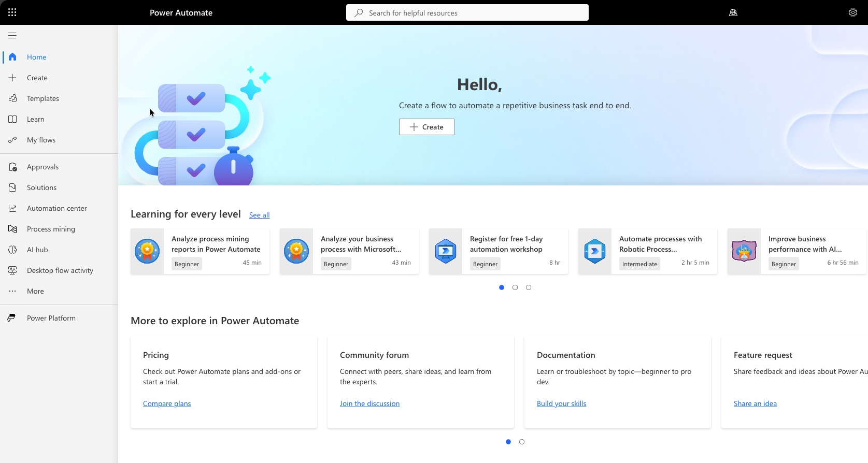Click the Intermediate level tag
Viewport: 868px width, 463px height.
[639, 264]
